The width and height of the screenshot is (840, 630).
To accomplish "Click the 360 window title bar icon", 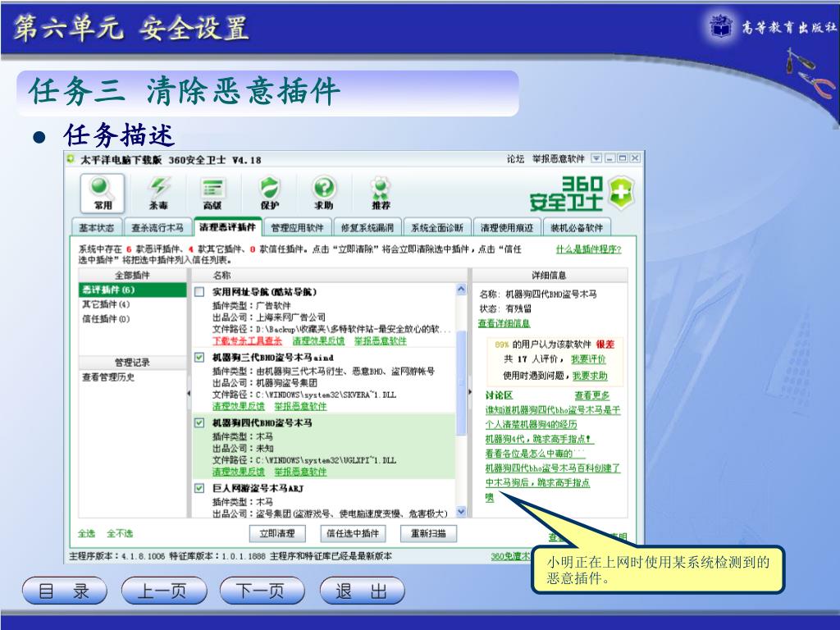I will click(71, 159).
